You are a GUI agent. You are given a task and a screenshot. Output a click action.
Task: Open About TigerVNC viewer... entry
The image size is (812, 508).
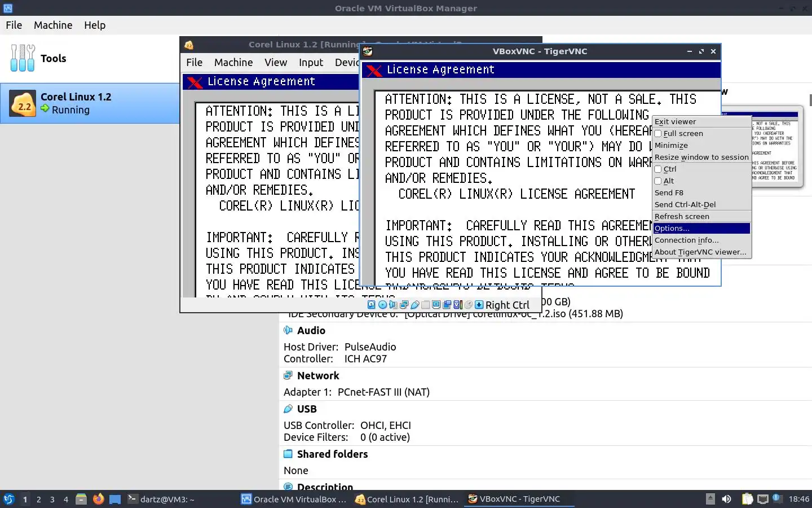tap(701, 252)
